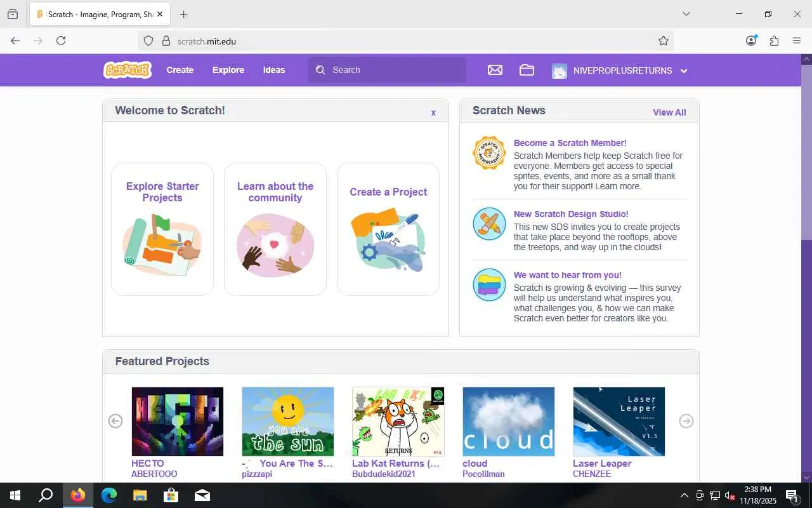Click the Scratch logo in the navbar
This screenshot has height=508, width=812.
[x=128, y=70]
